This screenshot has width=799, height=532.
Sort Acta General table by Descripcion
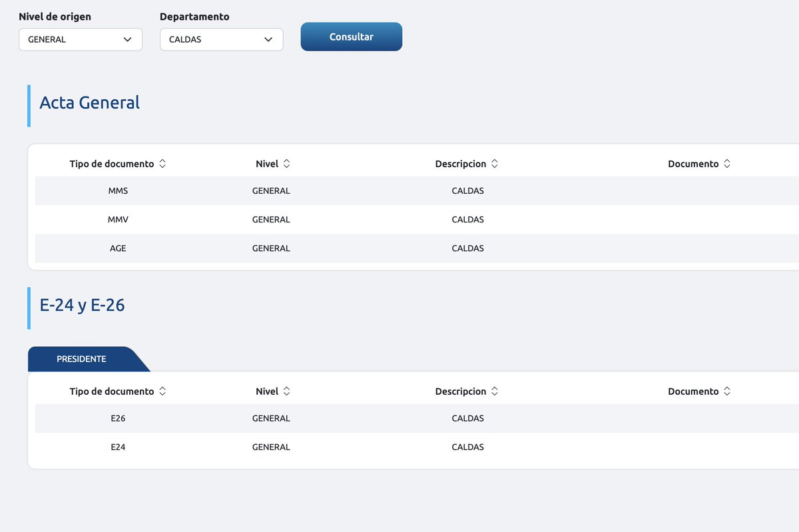(467, 164)
